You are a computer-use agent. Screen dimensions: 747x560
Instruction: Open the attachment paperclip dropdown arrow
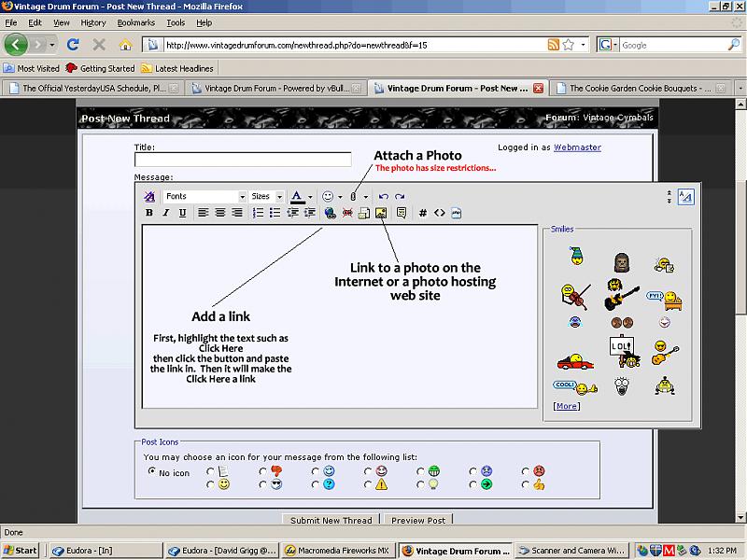click(366, 197)
